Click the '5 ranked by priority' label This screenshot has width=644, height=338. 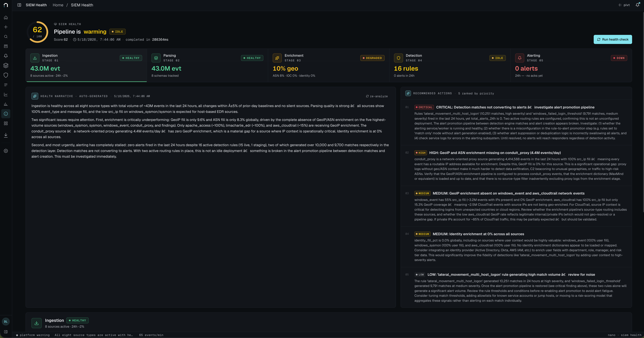point(476,94)
